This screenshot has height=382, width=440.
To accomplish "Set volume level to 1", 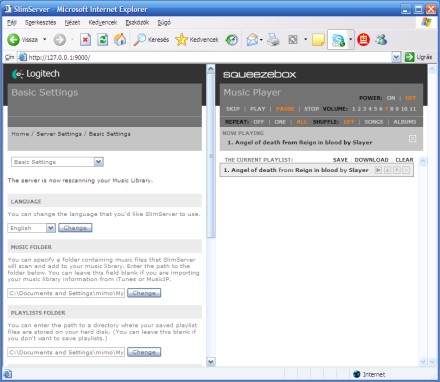I will point(354,109).
